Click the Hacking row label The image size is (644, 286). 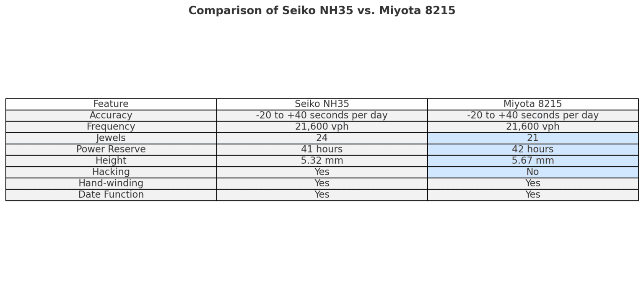pyautogui.click(x=111, y=172)
